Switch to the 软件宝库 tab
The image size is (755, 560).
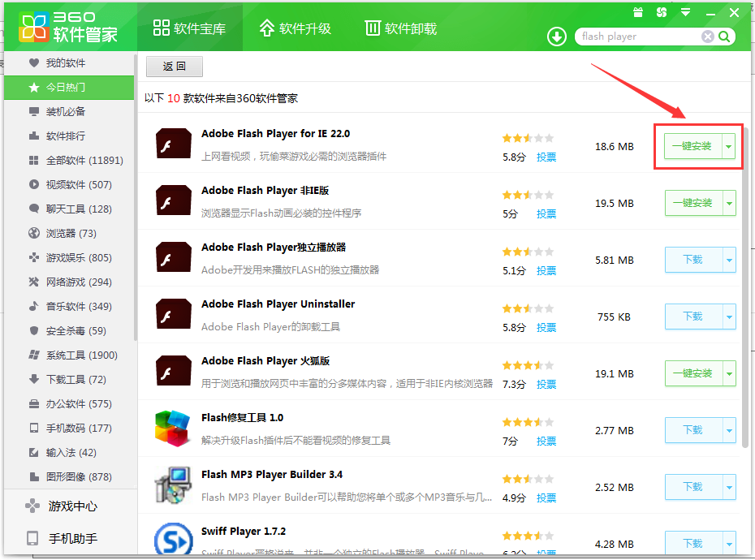(x=190, y=28)
